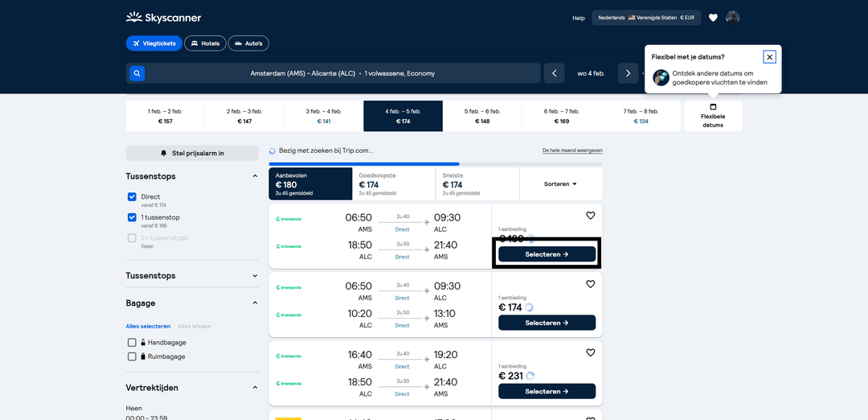Go to next day arrow
The width and height of the screenshot is (868, 420).
628,73
